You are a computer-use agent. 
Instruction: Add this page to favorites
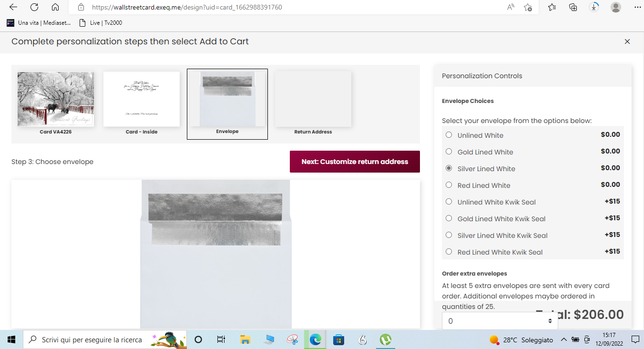tap(528, 7)
